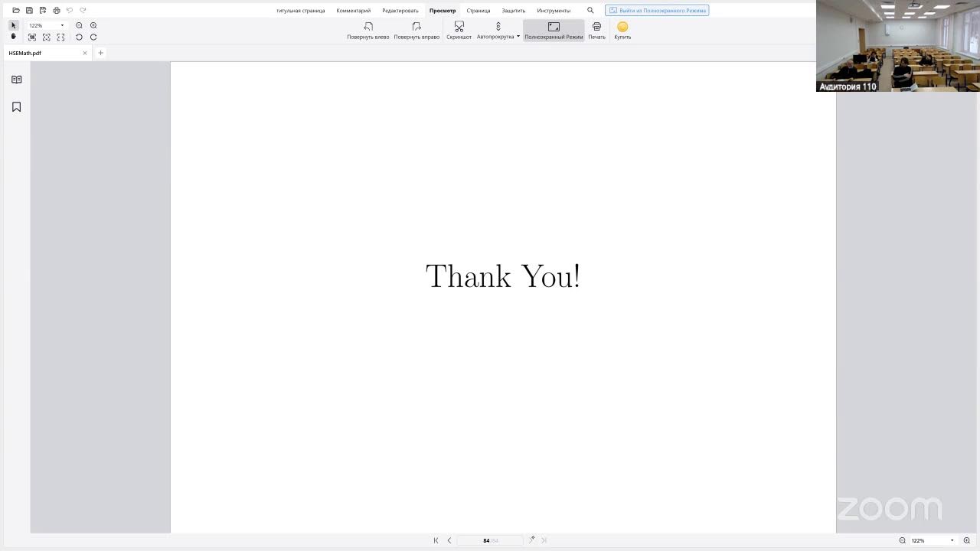
Task: Open the bookmarks panel in the sidebar
Action: click(x=17, y=107)
